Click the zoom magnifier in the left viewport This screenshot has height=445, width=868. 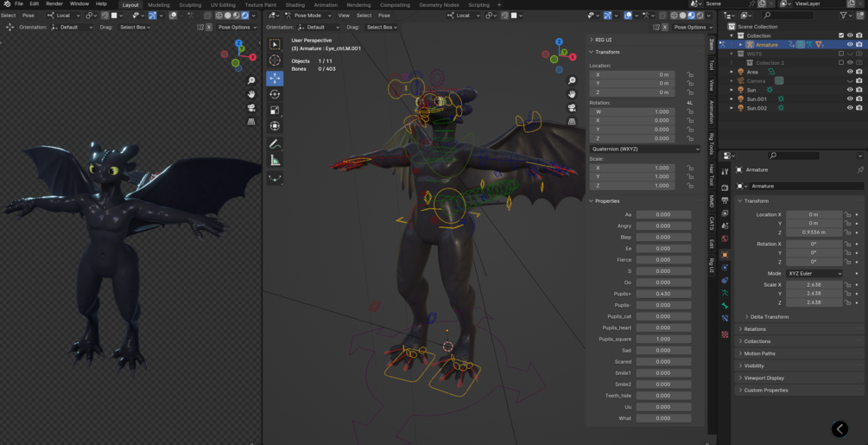[x=251, y=81]
